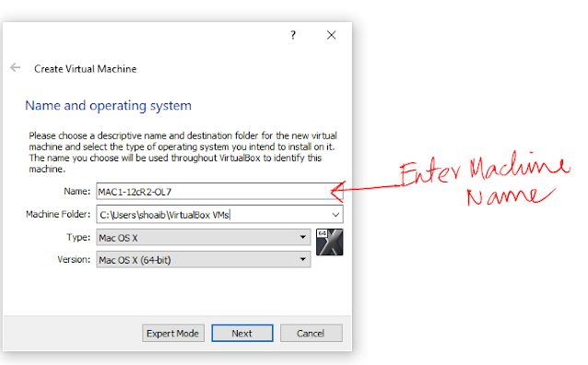The image size is (588, 365).
Task: Open the help question mark
Action: 293,35
